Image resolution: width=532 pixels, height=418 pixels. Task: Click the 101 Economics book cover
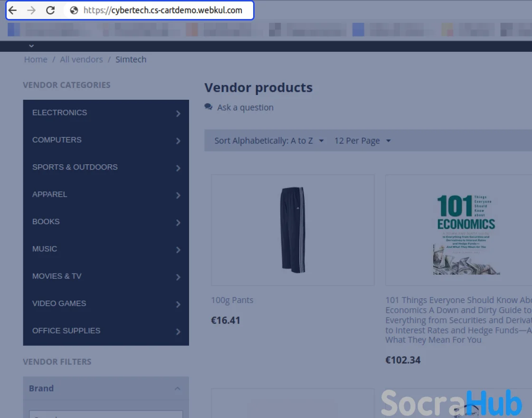click(x=466, y=234)
